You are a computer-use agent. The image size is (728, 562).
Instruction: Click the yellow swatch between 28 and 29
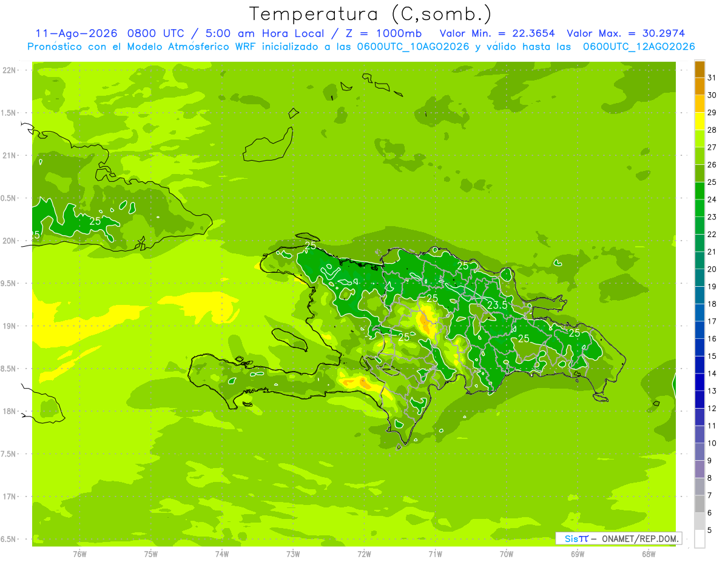699,121
